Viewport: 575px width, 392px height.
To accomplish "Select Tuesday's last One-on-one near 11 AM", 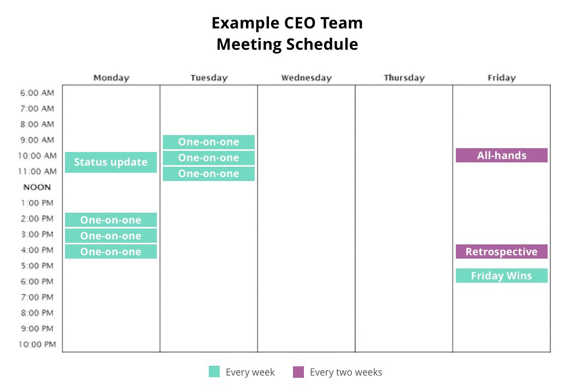I will point(209,173).
